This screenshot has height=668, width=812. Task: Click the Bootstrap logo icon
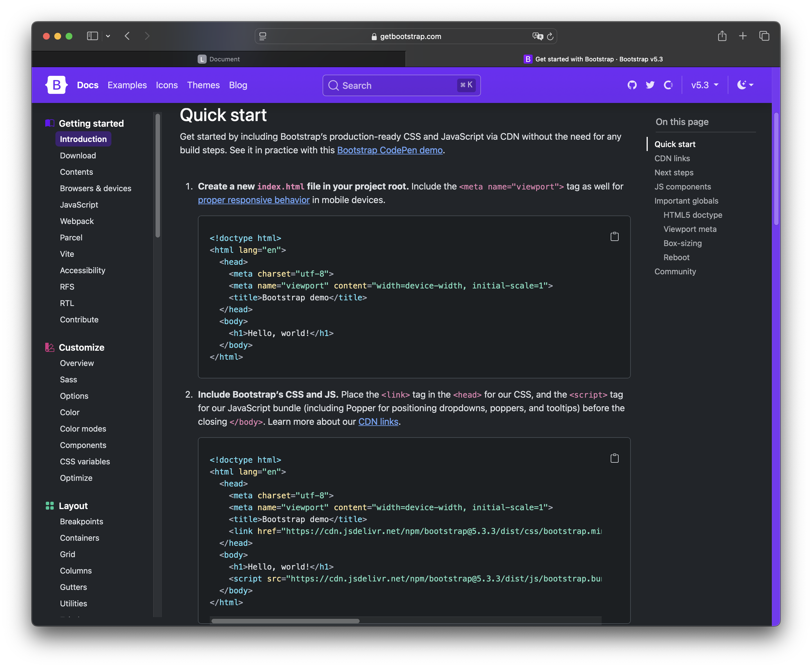[57, 85]
